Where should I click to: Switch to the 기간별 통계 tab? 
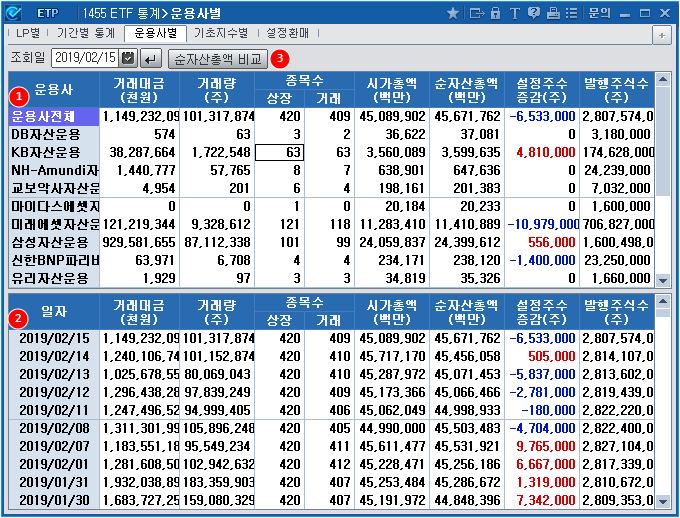pos(84,34)
